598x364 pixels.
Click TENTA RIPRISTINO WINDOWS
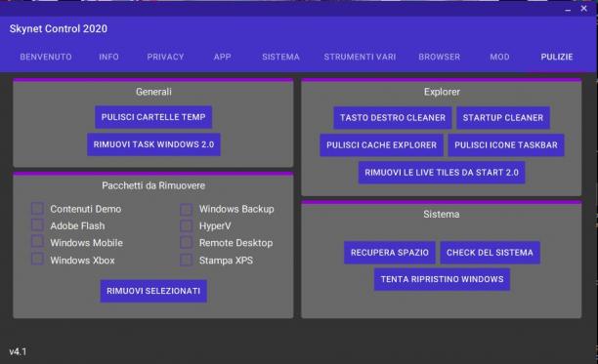[x=442, y=279]
